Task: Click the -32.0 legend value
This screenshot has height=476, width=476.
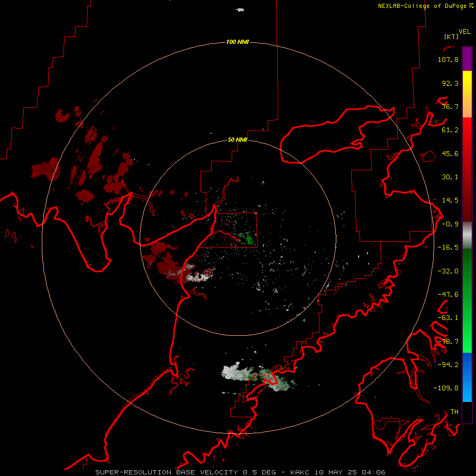Action: [448, 271]
